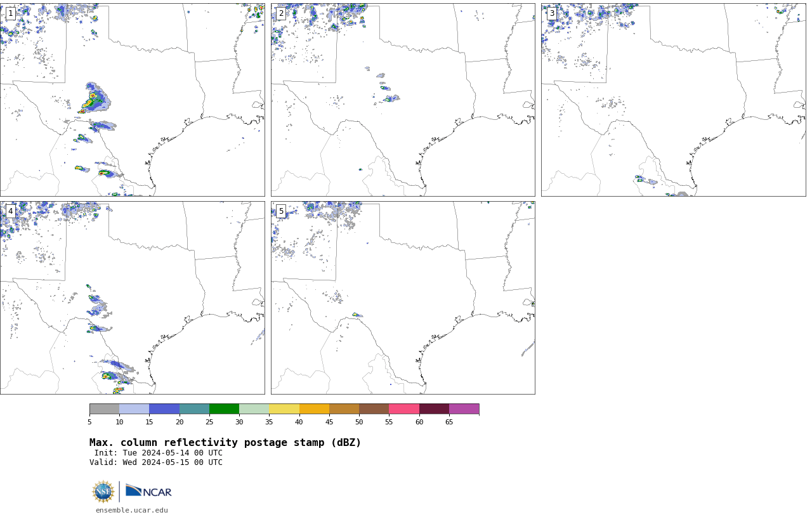
Task: Click the teal 20-25 dBZ swatch
Action: (x=194, y=409)
